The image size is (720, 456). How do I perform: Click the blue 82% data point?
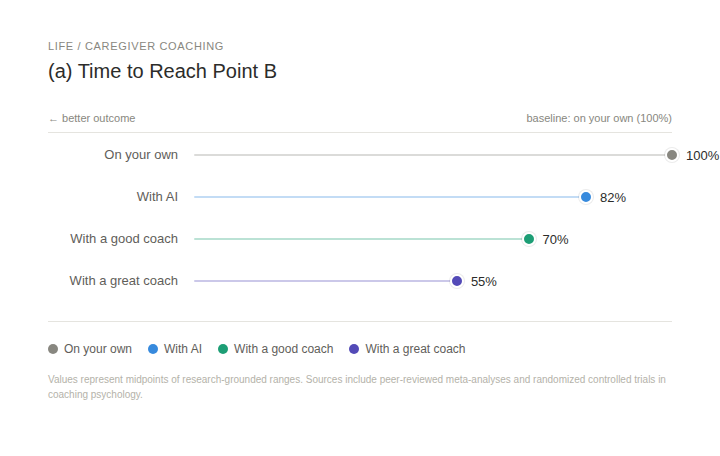click(586, 197)
